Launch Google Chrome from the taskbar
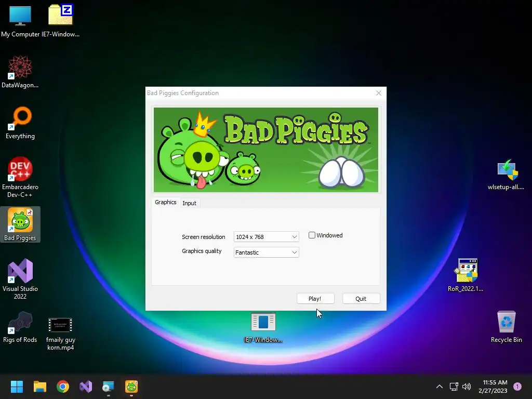This screenshot has width=532, height=399. pyautogui.click(x=63, y=387)
